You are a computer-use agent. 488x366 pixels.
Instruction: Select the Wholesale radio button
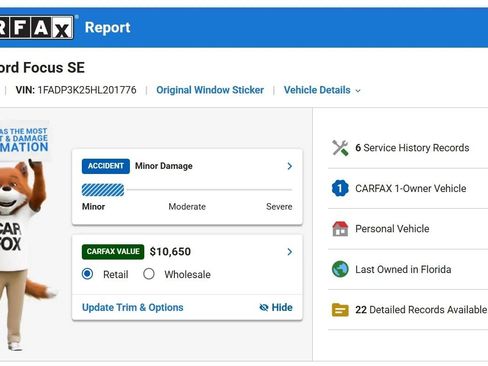tap(149, 274)
